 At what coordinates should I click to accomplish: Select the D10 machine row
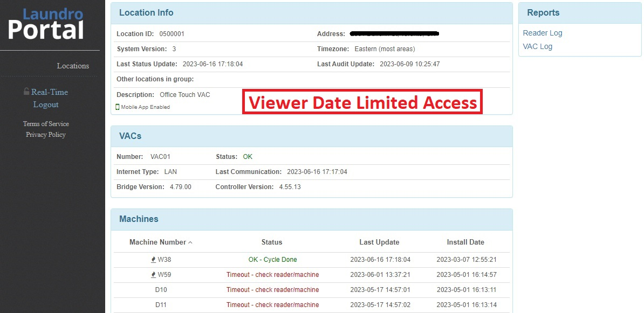(x=312, y=290)
